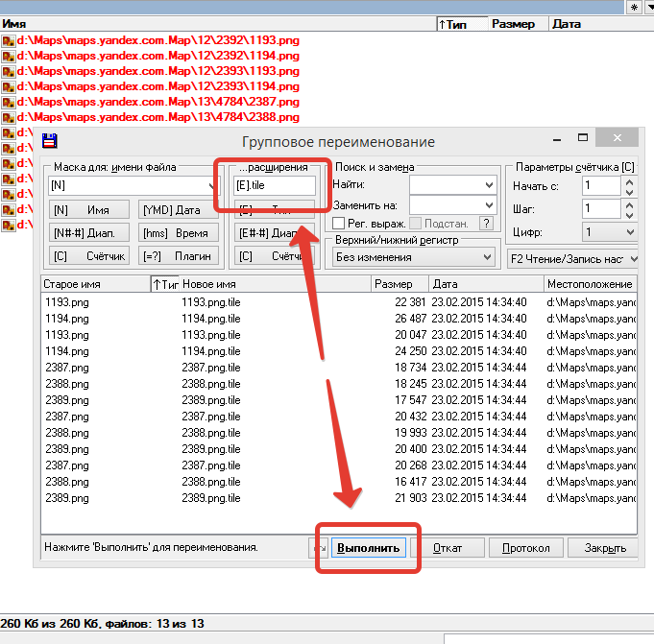Expand the 'Без изменения' case dropdown
Screen dimensions: 654x644
488,257
